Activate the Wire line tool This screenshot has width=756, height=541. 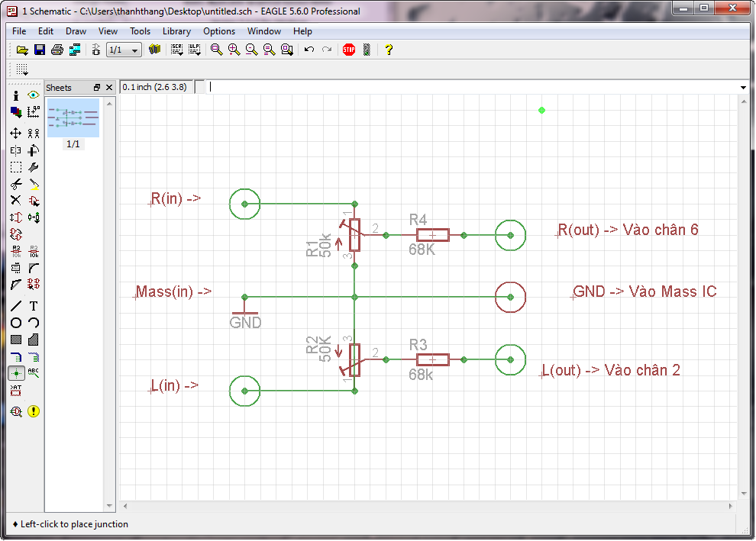(x=15, y=306)
